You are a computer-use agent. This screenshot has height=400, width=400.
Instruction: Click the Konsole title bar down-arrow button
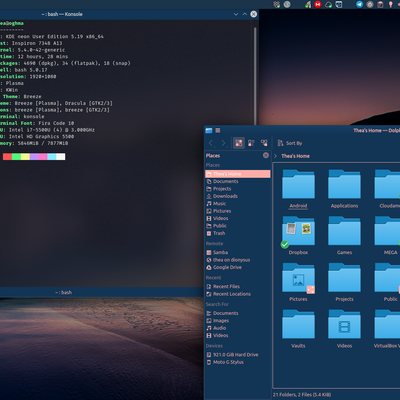(x=236, y=14)
